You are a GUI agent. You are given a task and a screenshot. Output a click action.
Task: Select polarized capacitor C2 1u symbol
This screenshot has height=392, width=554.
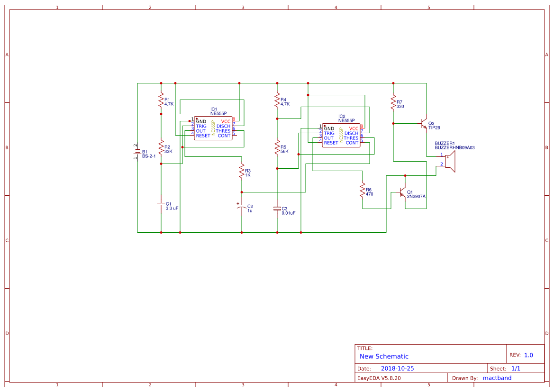click(x=242, y=206)
